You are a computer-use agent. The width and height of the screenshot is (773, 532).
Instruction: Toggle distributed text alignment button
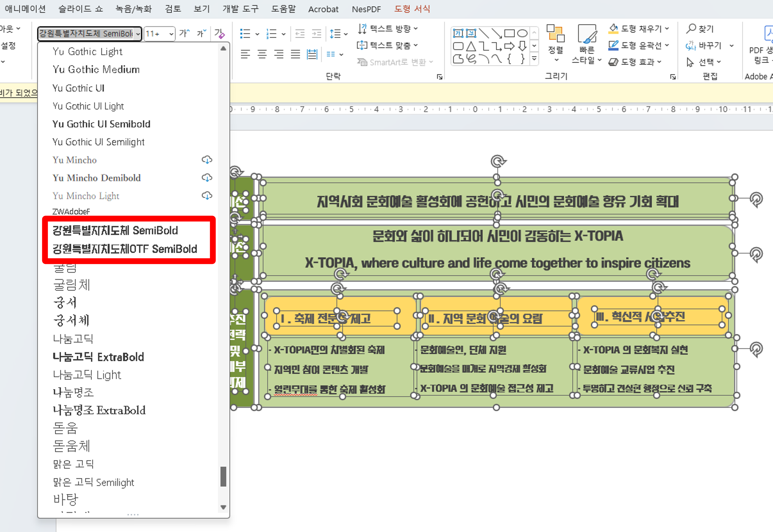point(312,54)
